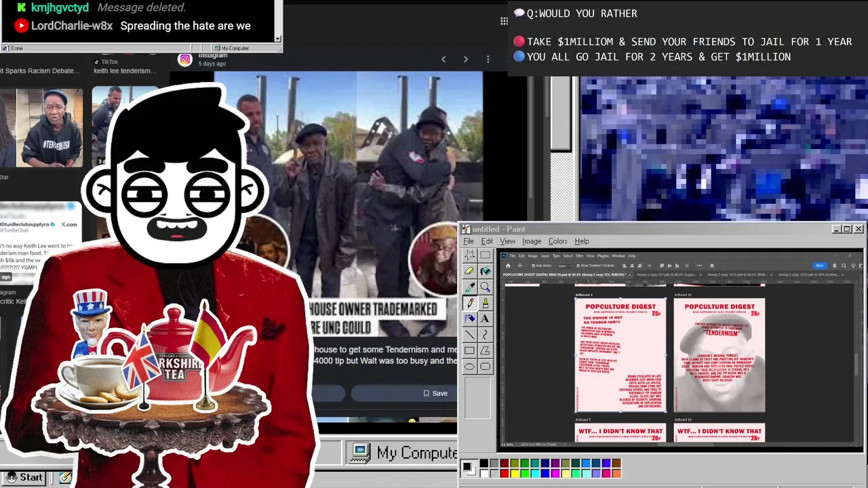Image resolution: width=868 pixels, height=488 pixels.
Task: Go to previous image with left chevron
Action: click(x=443, y=60)
